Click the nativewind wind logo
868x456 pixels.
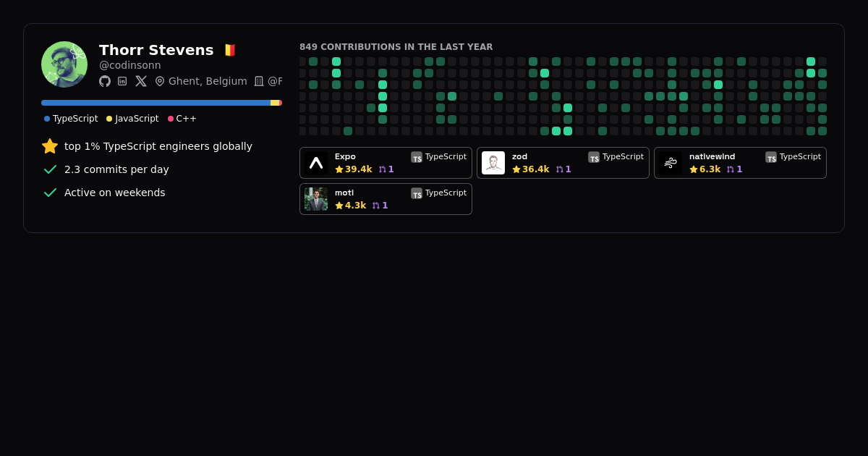[671, 163]
